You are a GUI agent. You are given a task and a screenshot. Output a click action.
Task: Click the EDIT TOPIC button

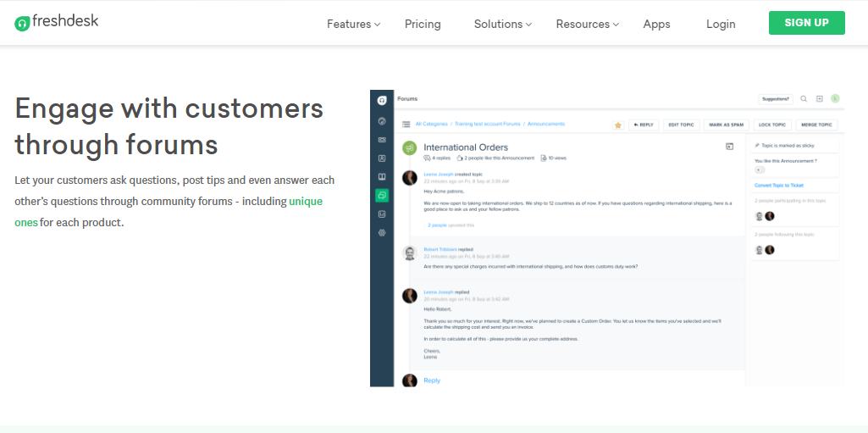(x=682, y=125)
